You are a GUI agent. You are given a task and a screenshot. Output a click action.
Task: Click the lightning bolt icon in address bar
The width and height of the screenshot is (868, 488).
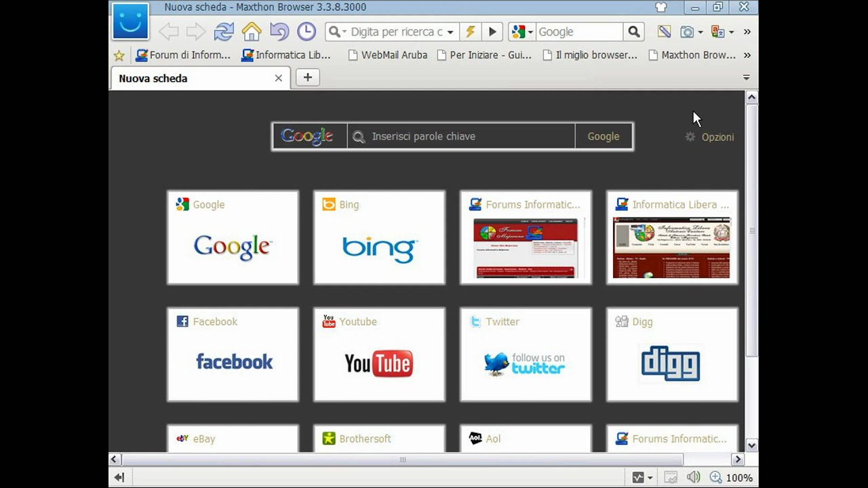pos(470,32)
